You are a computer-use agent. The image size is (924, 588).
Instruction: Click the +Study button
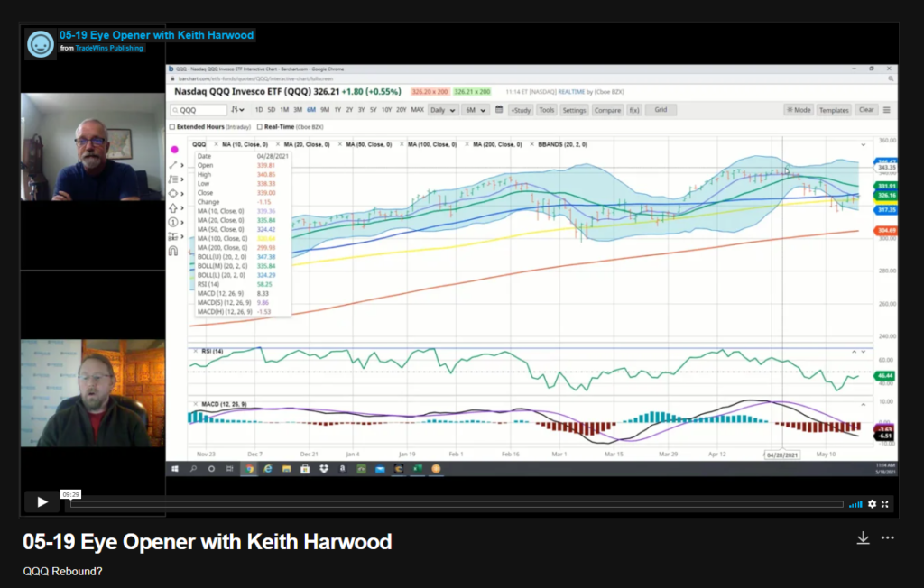tap(521, 110)
